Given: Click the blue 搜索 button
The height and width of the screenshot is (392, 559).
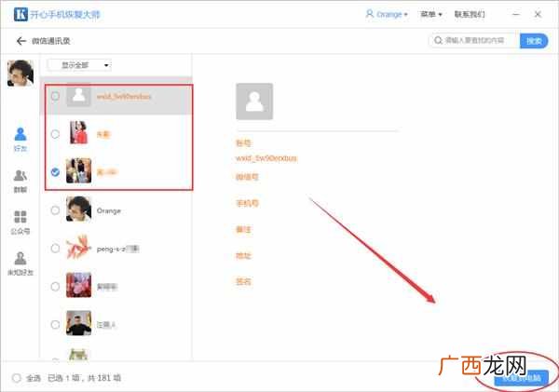Looking at the screenshot, I should tap(534, 41).
